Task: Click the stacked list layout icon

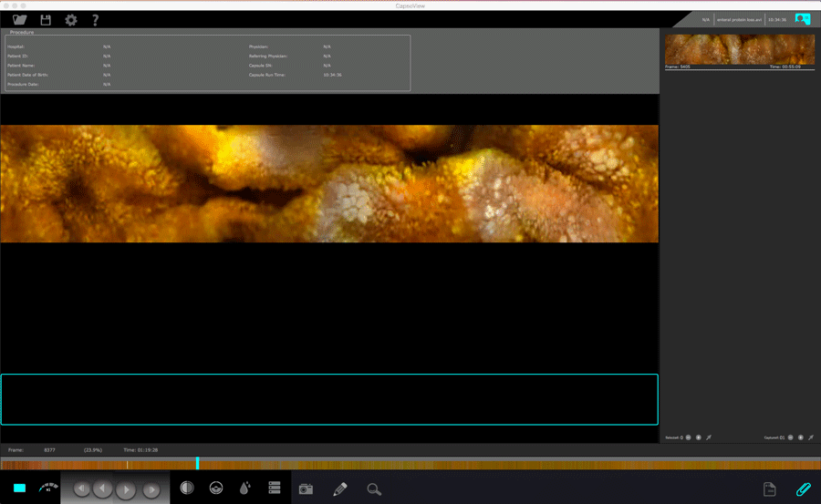Action: point(274,489)
